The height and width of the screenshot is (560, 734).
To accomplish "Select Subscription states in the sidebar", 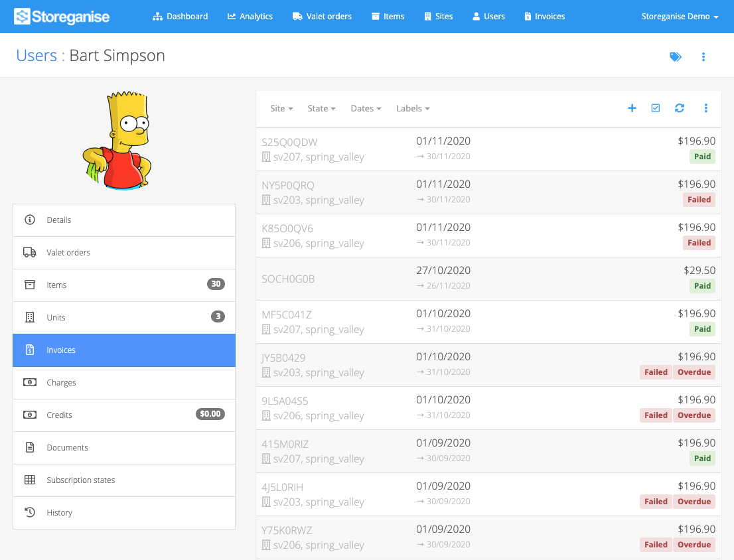I will point(124,480).
